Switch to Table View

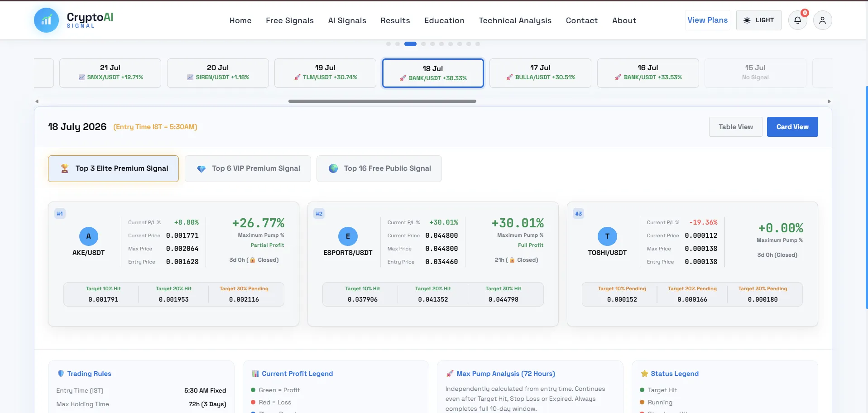tap(735, 127)
